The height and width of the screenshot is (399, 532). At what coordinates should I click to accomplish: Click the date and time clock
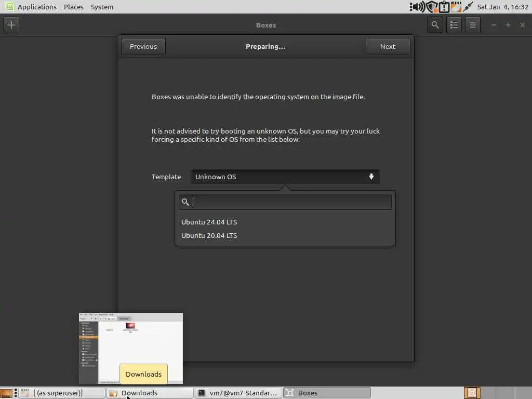point(502,7)
